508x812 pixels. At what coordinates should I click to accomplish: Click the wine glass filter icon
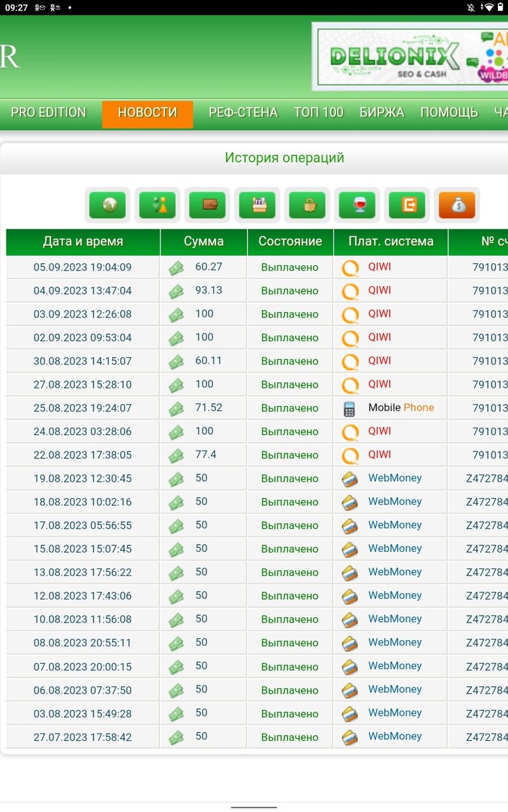tap(357, 205)
